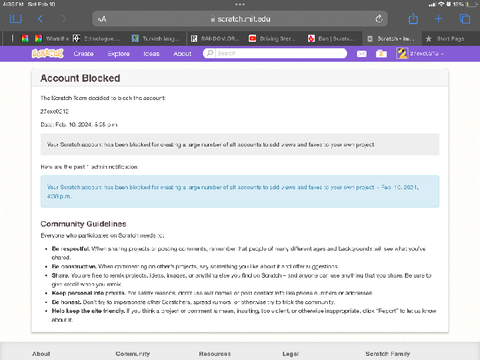Open the Safari sidebar panel icon
The height and width of the screenshot is (360, 480).
[16, 19]
